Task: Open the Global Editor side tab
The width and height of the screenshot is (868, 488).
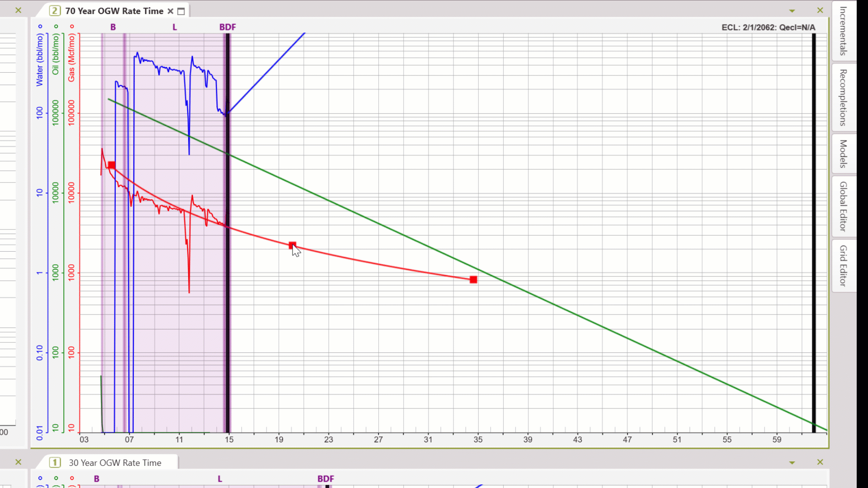Action: pyautogui.click(x=843, y=206)
